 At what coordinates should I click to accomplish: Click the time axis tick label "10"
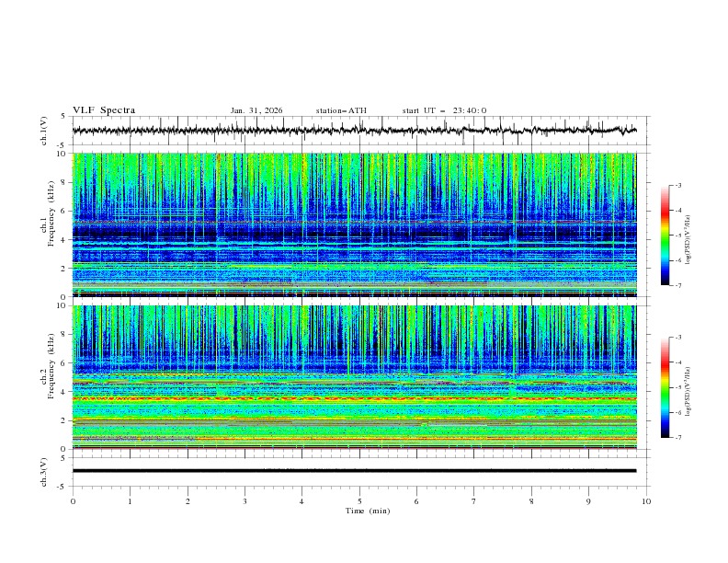click(x=646, y=501)
